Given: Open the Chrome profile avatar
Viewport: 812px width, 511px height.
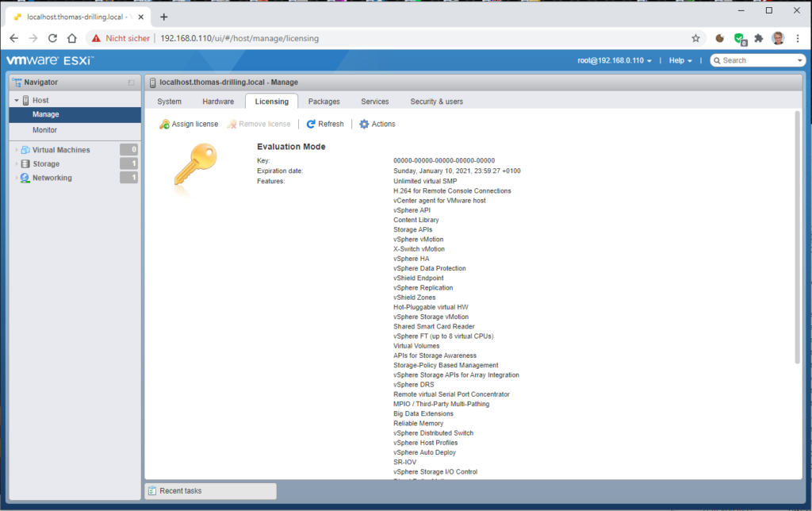Looking at the screenshot, I should click(778, 38).
